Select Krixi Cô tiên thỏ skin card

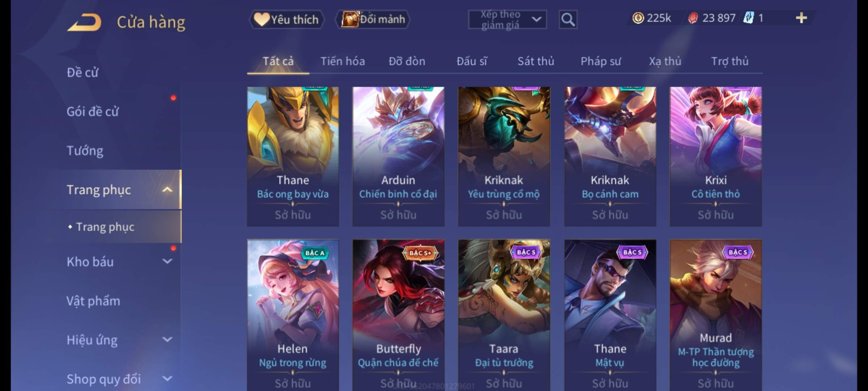(x=715, y=156)
